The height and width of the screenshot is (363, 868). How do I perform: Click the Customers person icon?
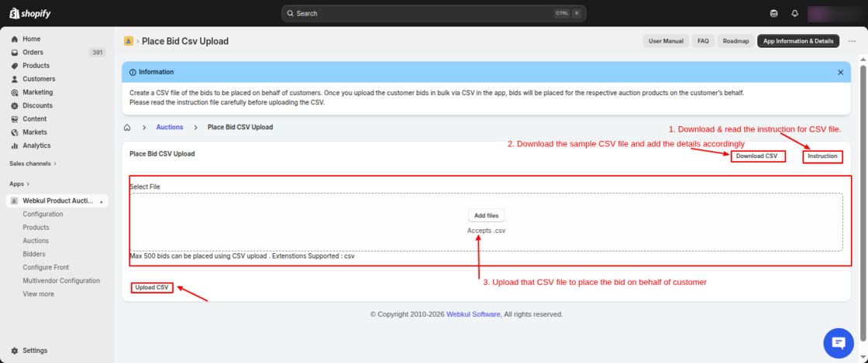pyautogui.click(x=15, y=79)
